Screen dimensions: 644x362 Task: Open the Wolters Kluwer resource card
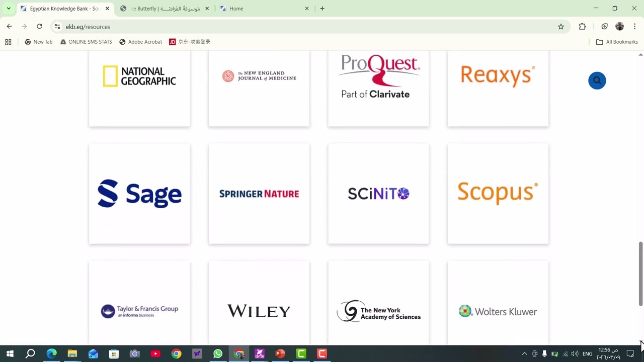498,303
